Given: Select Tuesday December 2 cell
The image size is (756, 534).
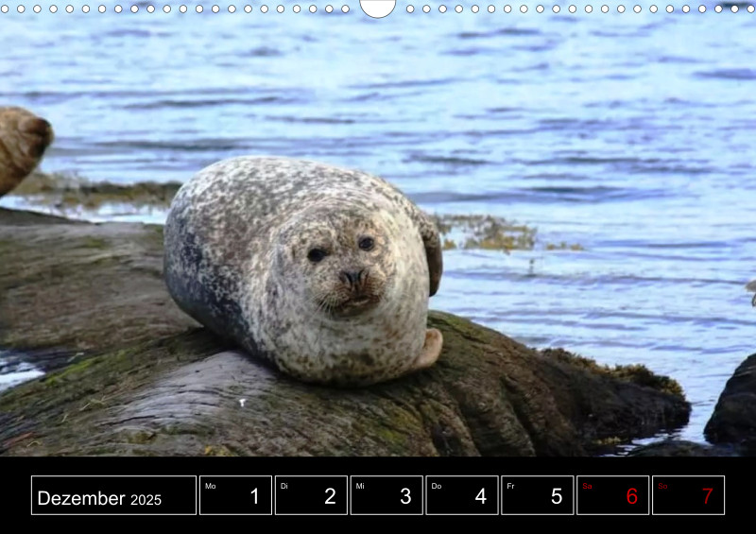Looking at the screenshot, I should pos(311,495).
